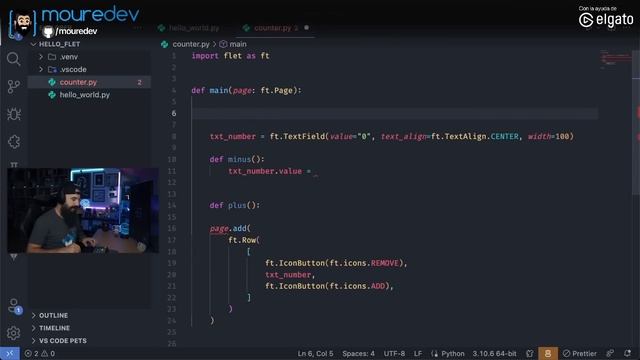Click the remote window indicator icon
Screen dimensions: 640x360
click(10, 353)
